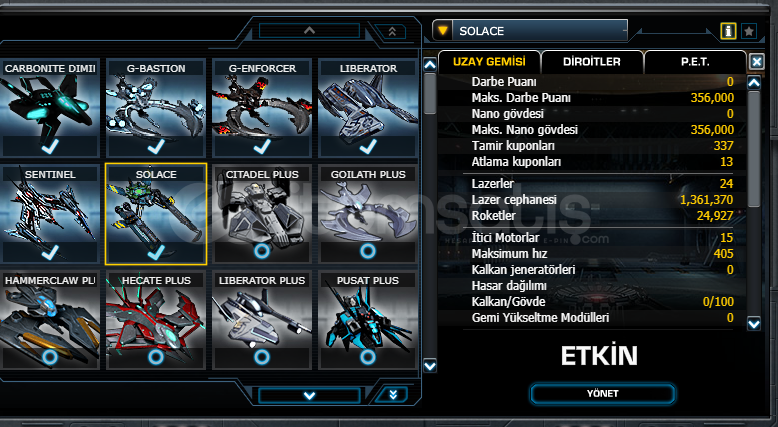
Task: Toggle the Liberator Plus selection circle
Action: (x=262, y=357)
